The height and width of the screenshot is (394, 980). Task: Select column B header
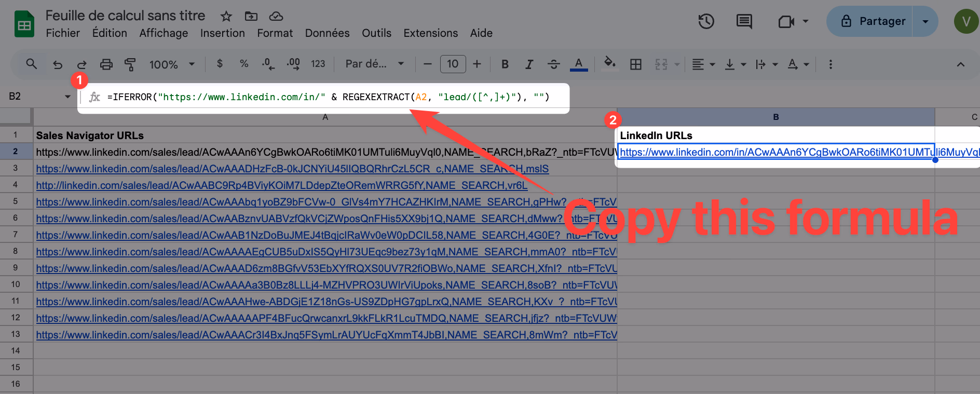pyautogui.click(x=775, y=117)
